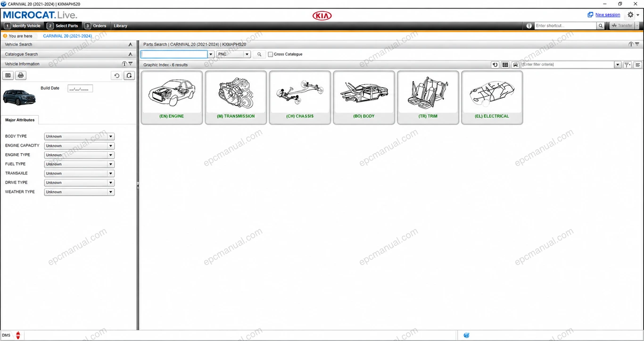Click the shortcut search magnifier button

pyautogui.click(x=601, y=26)
